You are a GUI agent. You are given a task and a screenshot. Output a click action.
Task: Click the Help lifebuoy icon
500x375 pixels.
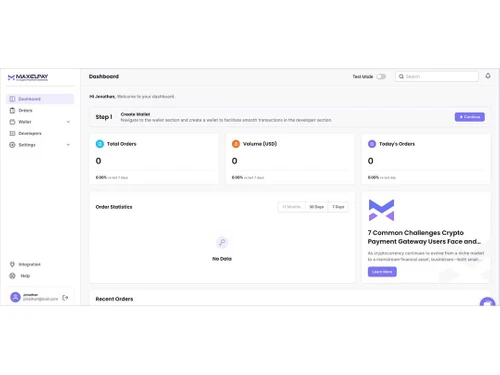(x=12, y=276)
